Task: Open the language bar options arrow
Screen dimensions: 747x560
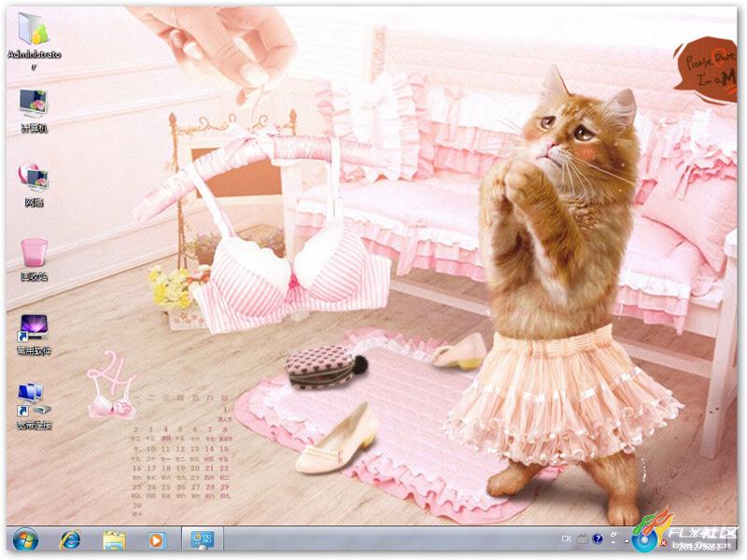Action: [x=613, y=543]
